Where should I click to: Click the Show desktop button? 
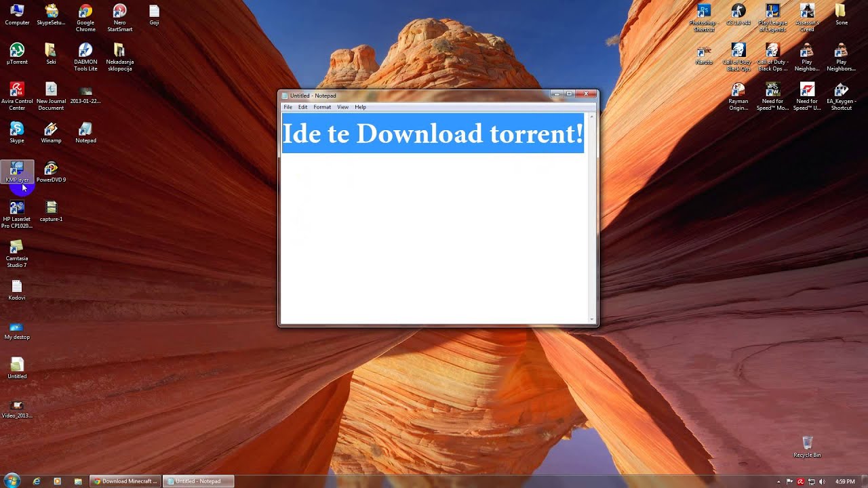(x=864, y=481)
